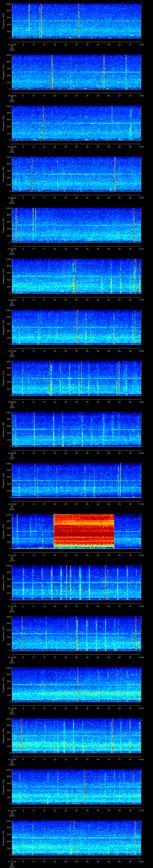Click the '14:16:00' time axis label
This screenshot has width=153, height=868.
click(x=12, y=811)
